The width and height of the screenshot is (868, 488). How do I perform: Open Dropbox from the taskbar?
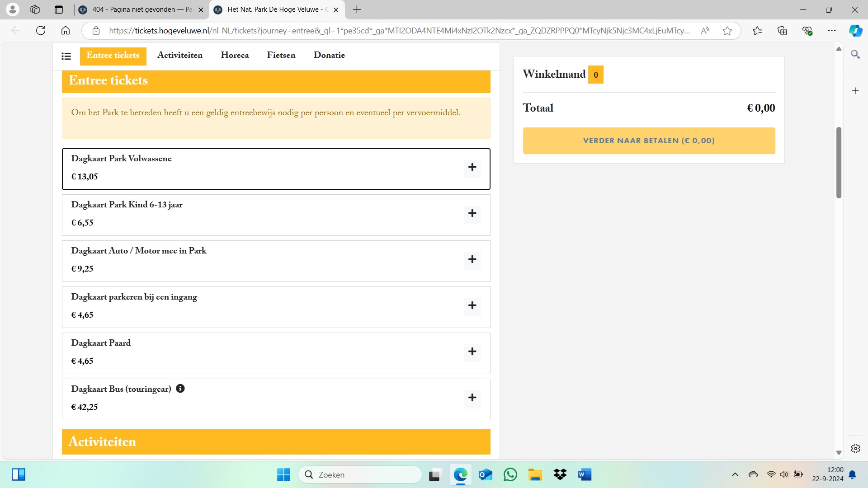pos(560,474)
